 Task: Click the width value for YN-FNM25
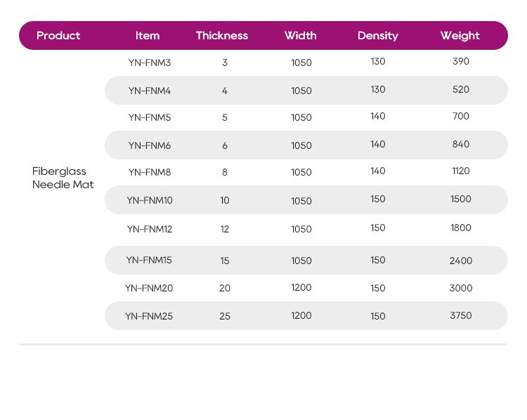tap(301, 316)
